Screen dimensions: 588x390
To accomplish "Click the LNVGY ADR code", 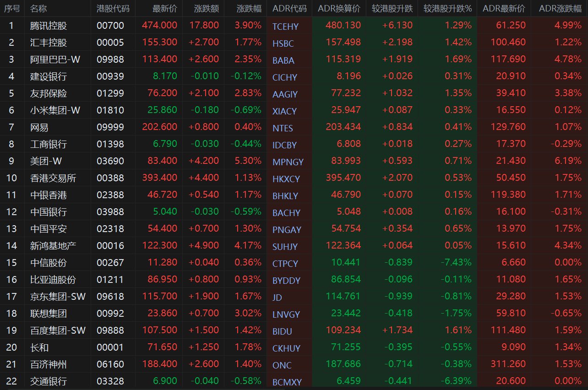I will pos(286,314).
